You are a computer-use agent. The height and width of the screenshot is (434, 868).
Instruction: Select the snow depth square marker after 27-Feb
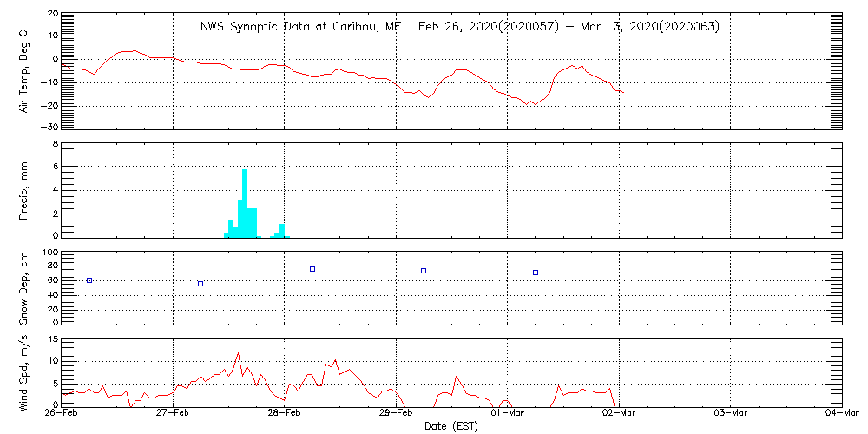(201, 284)
